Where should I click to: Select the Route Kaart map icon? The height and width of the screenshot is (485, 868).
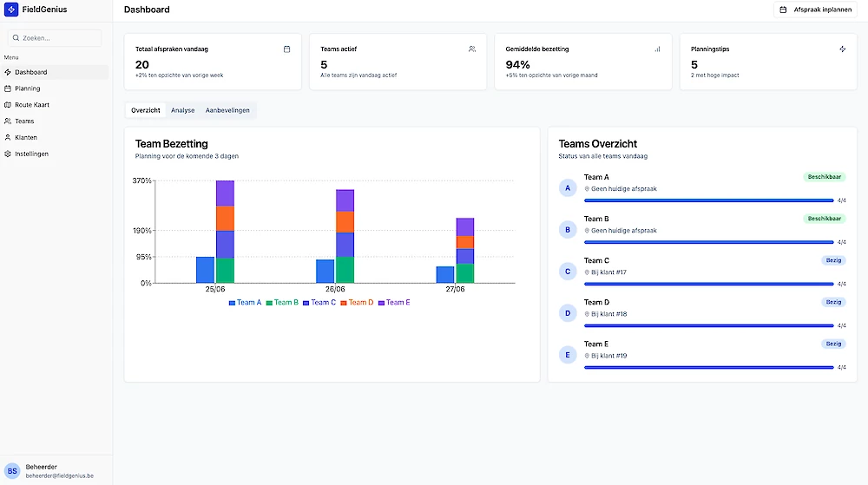(8, 104)
